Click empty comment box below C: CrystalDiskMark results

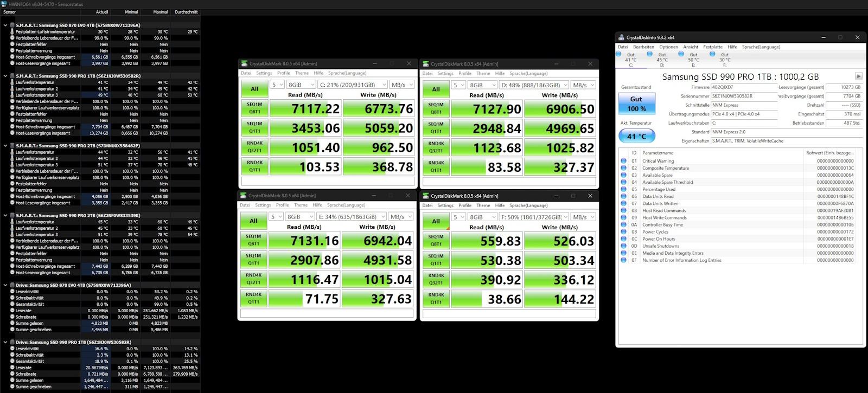[x=328, y=182]
